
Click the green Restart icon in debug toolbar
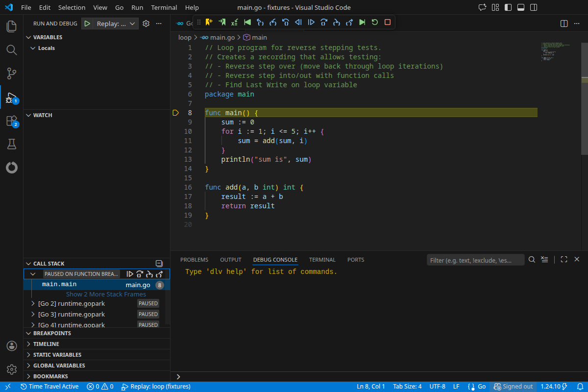[x=375, y=22]
